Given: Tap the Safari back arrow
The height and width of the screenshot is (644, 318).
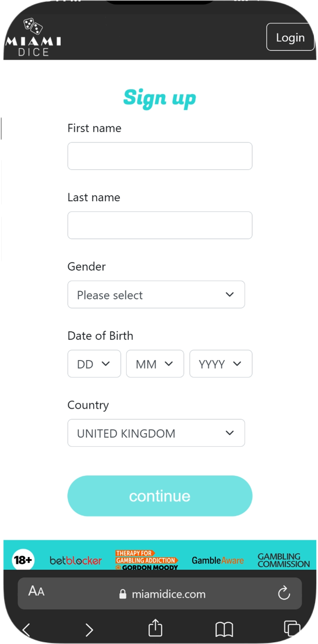Looking at the screenshot, I should point(26,630).
